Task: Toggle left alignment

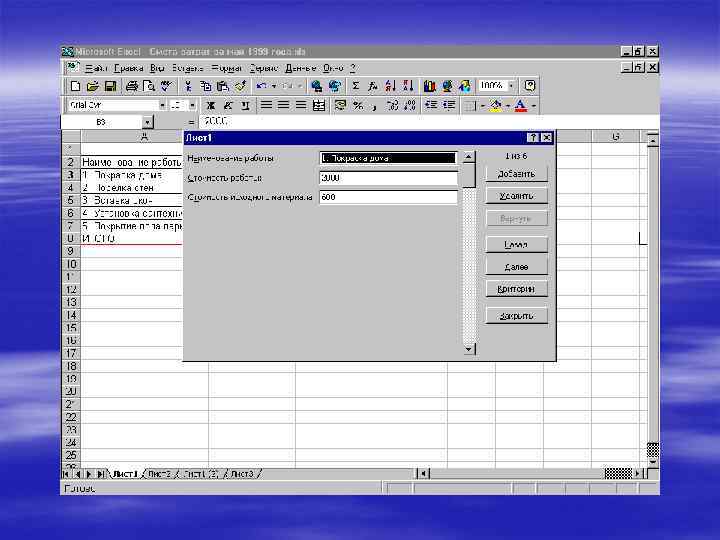Action: tap(266, 106)
